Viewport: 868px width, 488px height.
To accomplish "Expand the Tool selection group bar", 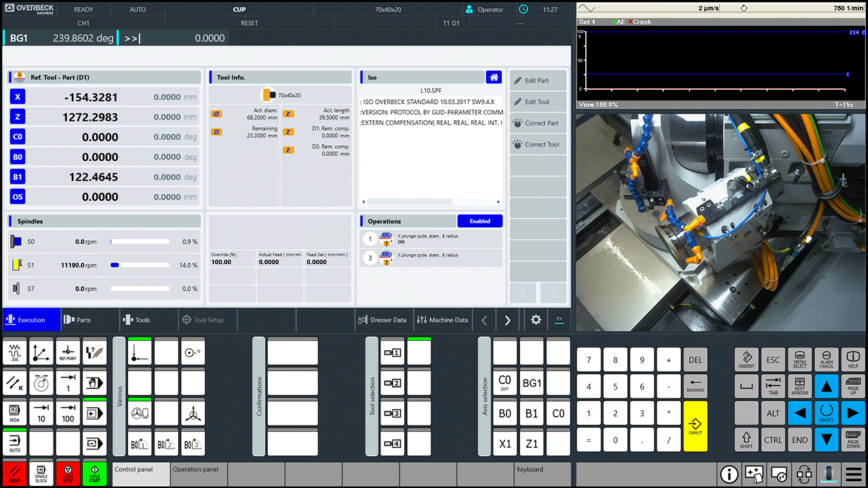I will (x=372, y=397).
